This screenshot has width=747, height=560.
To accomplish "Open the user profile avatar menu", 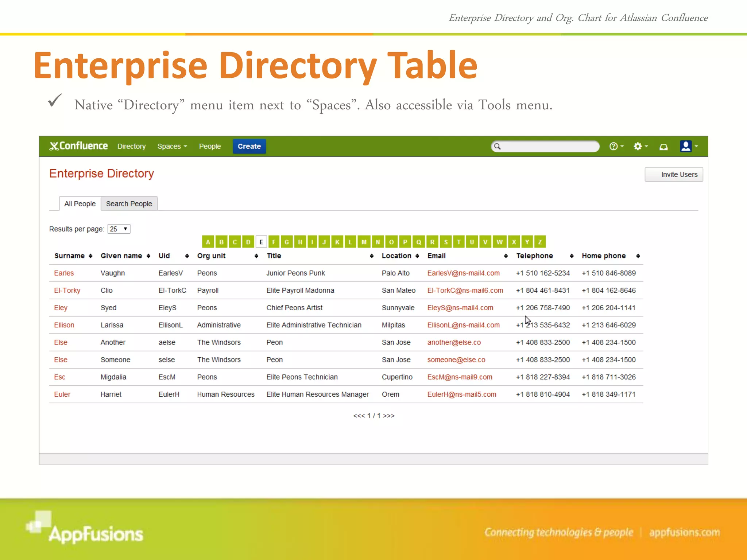I will 689,146.
